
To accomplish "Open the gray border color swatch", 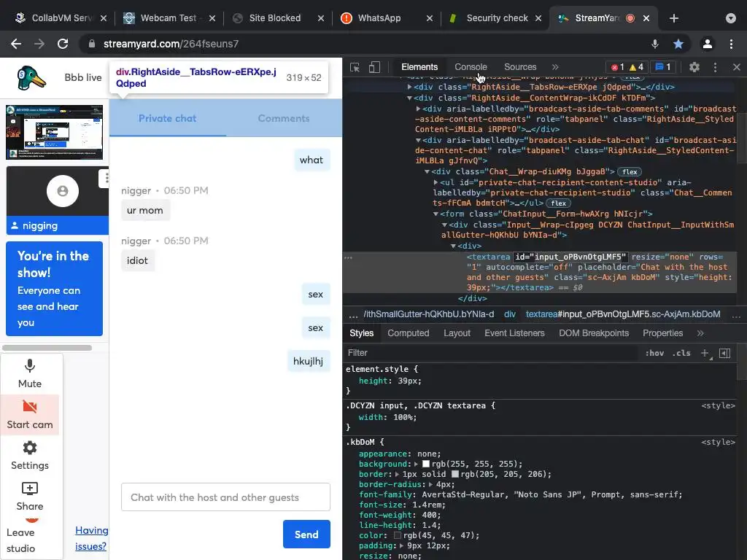I will (x=455, y=474).
